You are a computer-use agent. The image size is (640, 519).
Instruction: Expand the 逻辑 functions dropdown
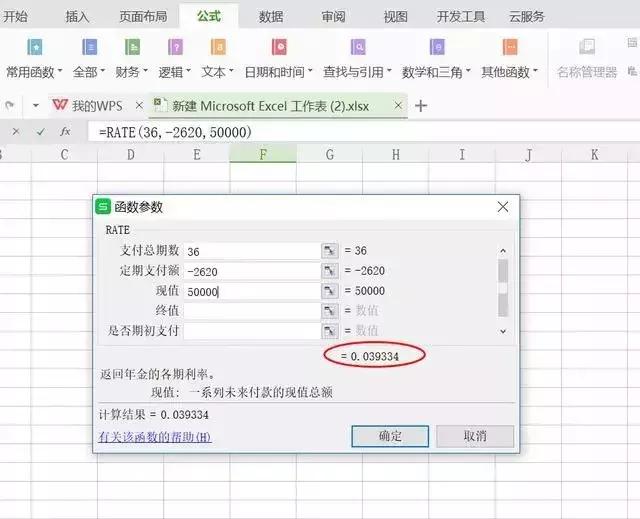(x=188, y=71)
